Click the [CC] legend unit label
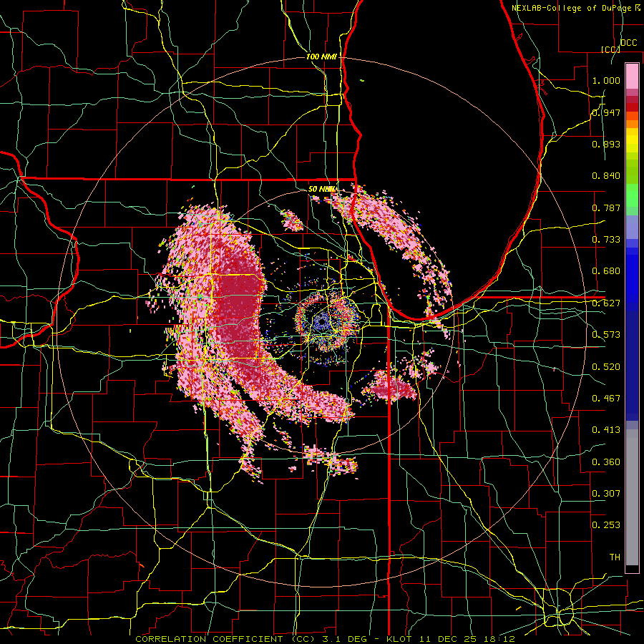Screen dimensions: 644x644 [x=610, y=49]
